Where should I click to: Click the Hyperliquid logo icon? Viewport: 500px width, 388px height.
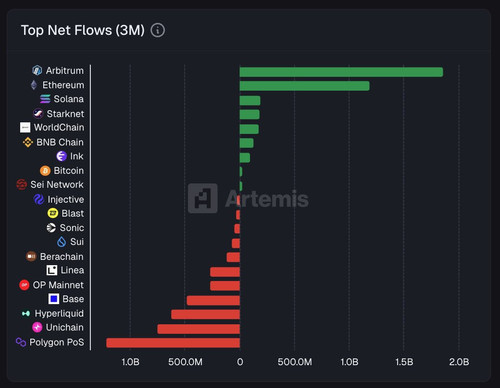[26, 313]
